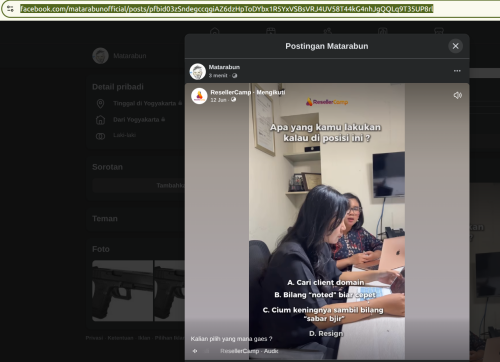Image resolution: width=500 pixels, height=362 pixels.
Task: Open the Matarabun name link in the post
Action: 224,67
